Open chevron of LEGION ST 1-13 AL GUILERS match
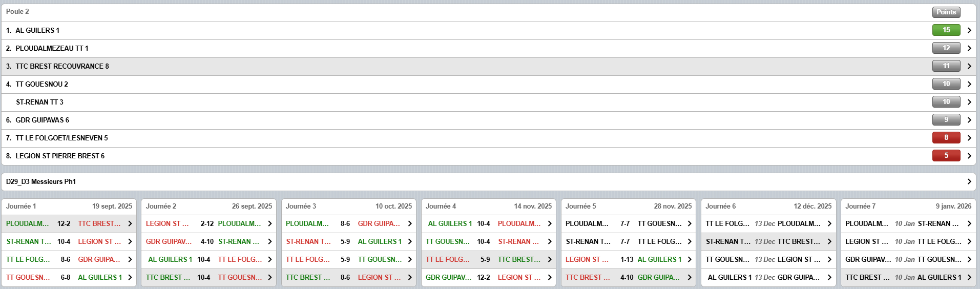The image size is (980, 289). (689, 260)
